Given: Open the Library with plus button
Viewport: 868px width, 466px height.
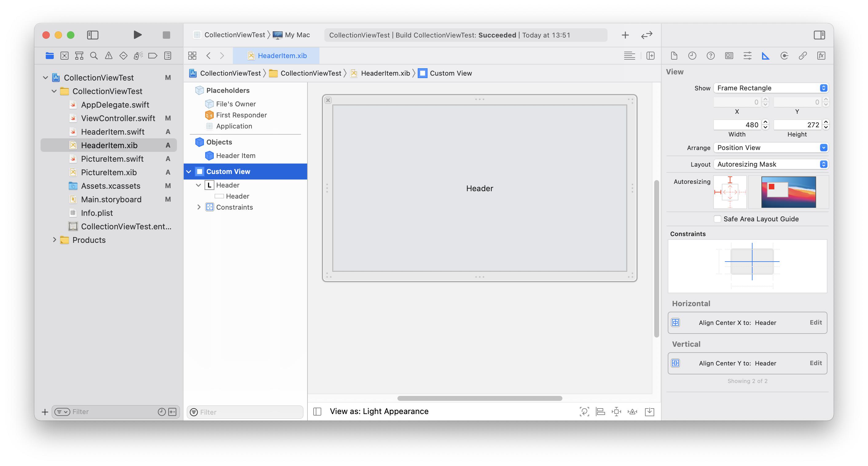Looking at the screenshot, I should 625,35.
